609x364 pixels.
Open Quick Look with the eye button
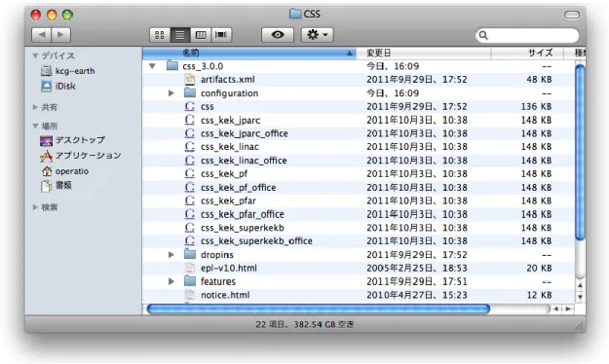tap(278, 35)
